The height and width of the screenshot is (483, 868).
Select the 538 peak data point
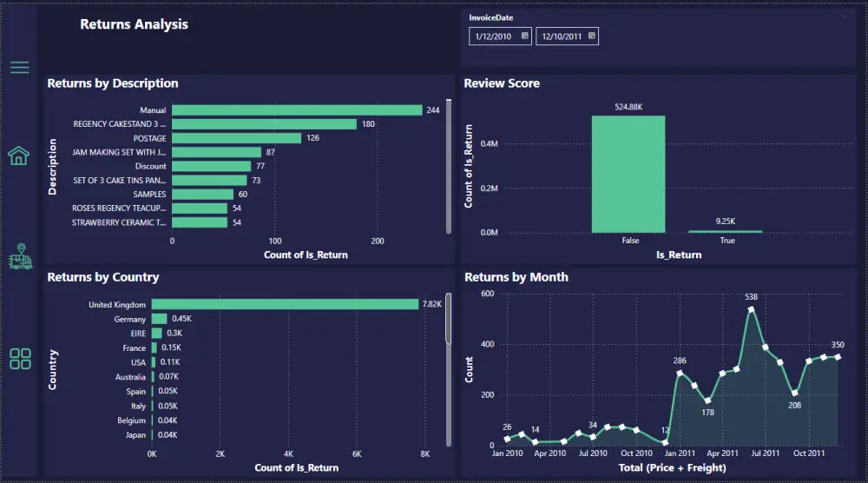click(751, 309)
